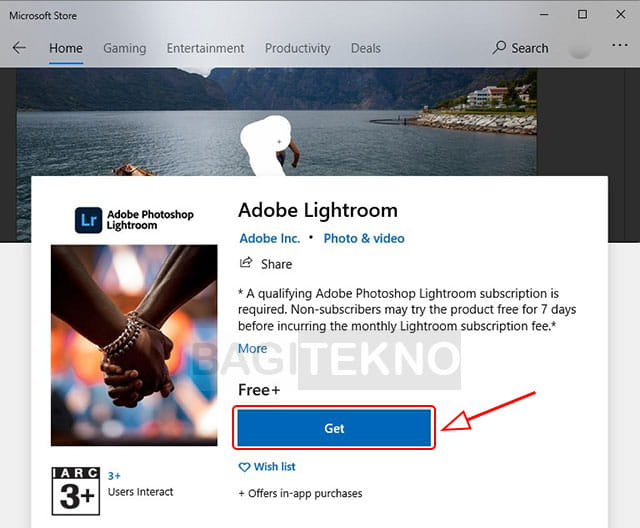Click the search magnifier icon
This screenshot has width=640, height=528.
pos(499,48)
